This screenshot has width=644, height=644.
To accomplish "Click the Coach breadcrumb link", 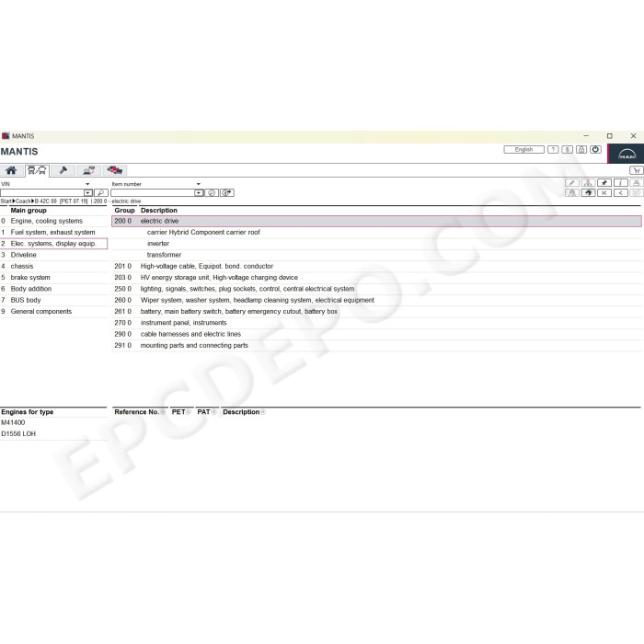I will coord(23,201).
